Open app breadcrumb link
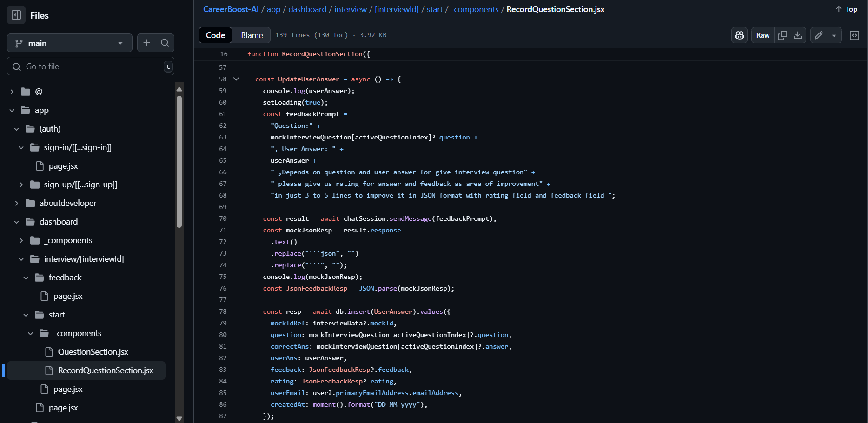The image size is (868, 423). (x=273, y=9)
